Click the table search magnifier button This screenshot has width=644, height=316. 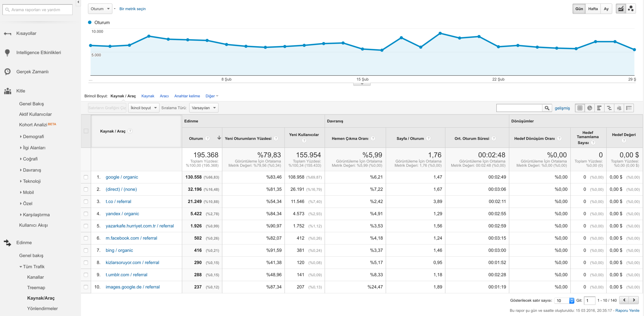[x=547, y=108]
